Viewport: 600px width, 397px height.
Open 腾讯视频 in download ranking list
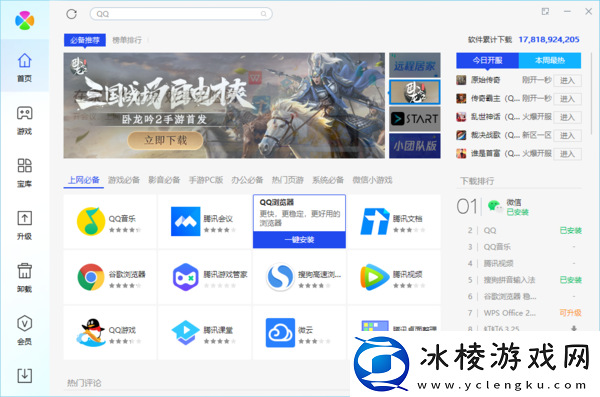point(499,263)
